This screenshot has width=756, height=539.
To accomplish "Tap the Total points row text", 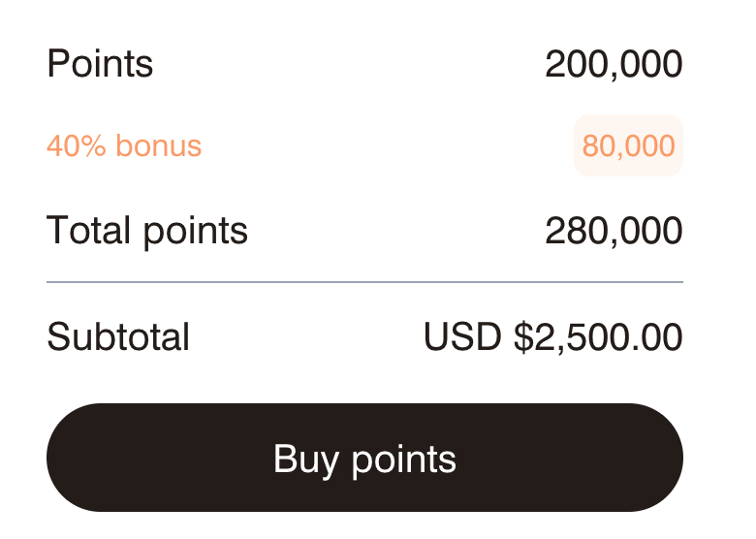I will 147,231.
